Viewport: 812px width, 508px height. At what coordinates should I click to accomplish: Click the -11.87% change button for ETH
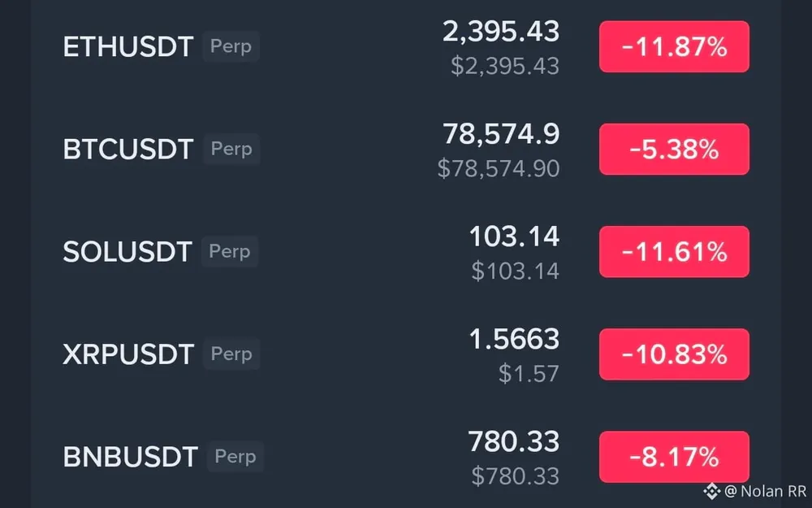pos(674,47)
